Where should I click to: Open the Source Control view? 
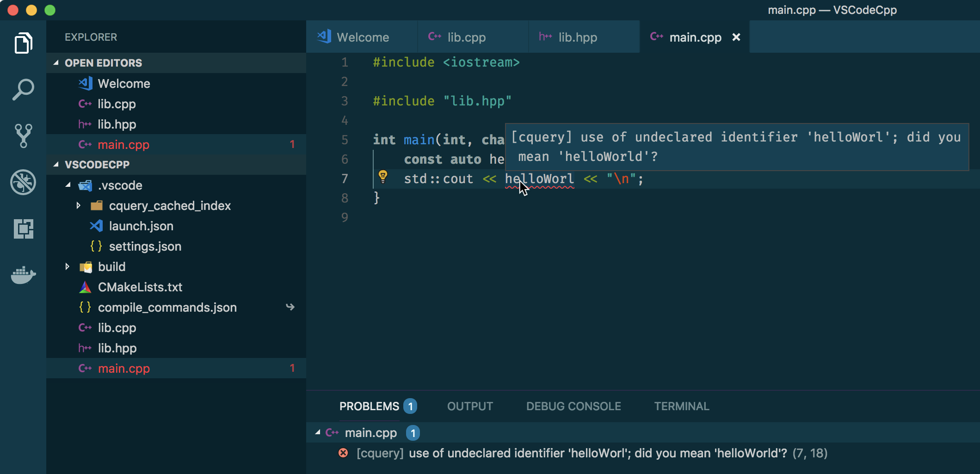(23, 135)
